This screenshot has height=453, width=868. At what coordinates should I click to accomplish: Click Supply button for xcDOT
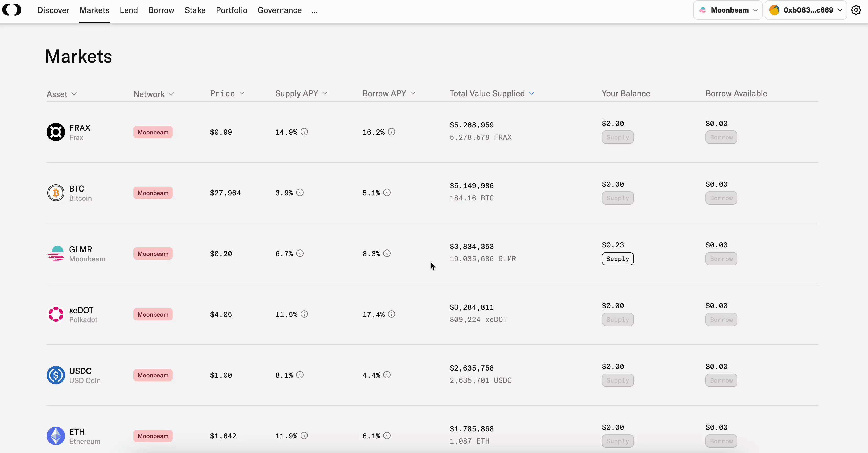618,319
